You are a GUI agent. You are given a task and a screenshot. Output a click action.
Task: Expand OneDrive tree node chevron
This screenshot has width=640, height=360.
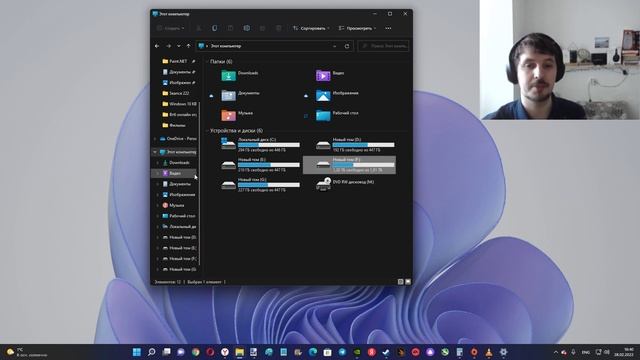[x=155, y=139]
